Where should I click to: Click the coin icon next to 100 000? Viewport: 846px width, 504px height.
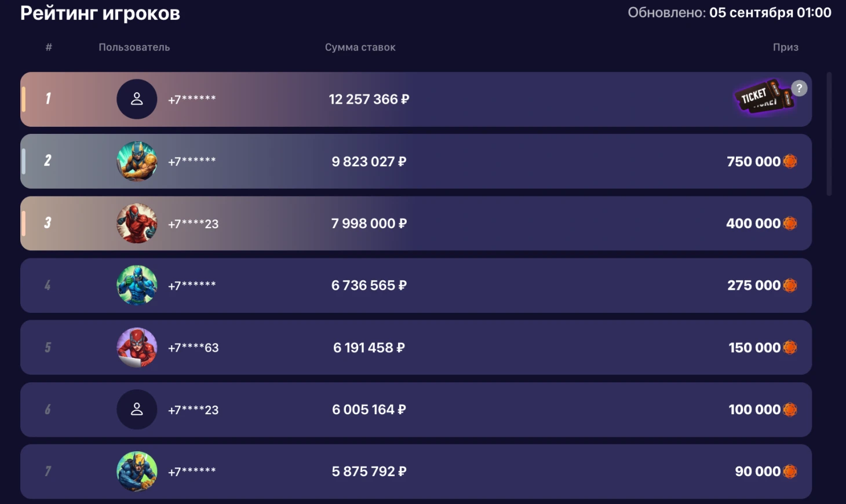[x=790, y=410]
